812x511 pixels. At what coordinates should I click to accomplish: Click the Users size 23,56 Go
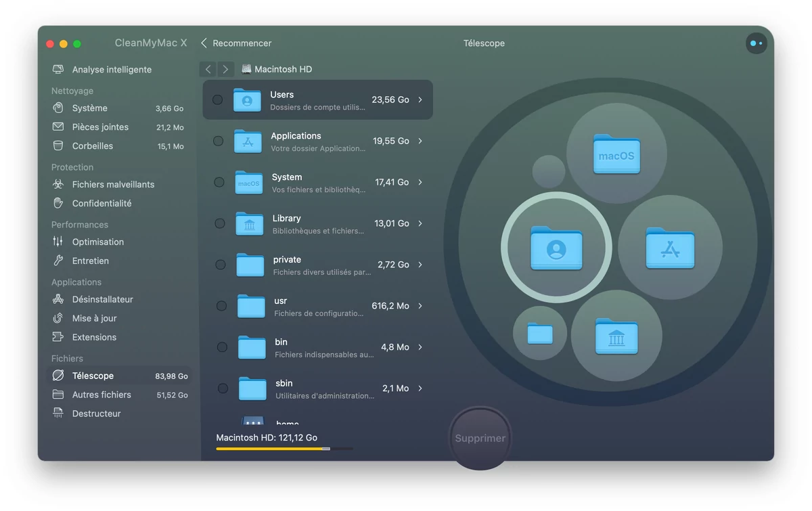(390, 100)
